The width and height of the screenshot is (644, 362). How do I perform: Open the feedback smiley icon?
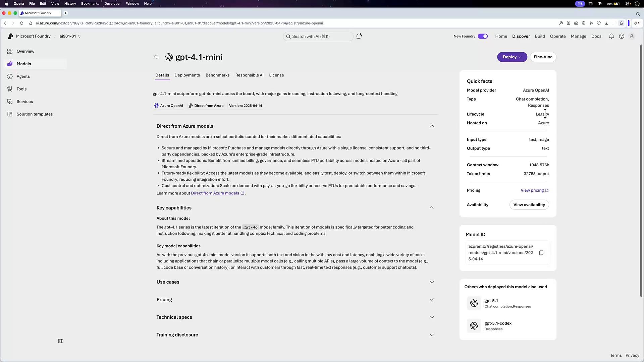tap(622, 36)
